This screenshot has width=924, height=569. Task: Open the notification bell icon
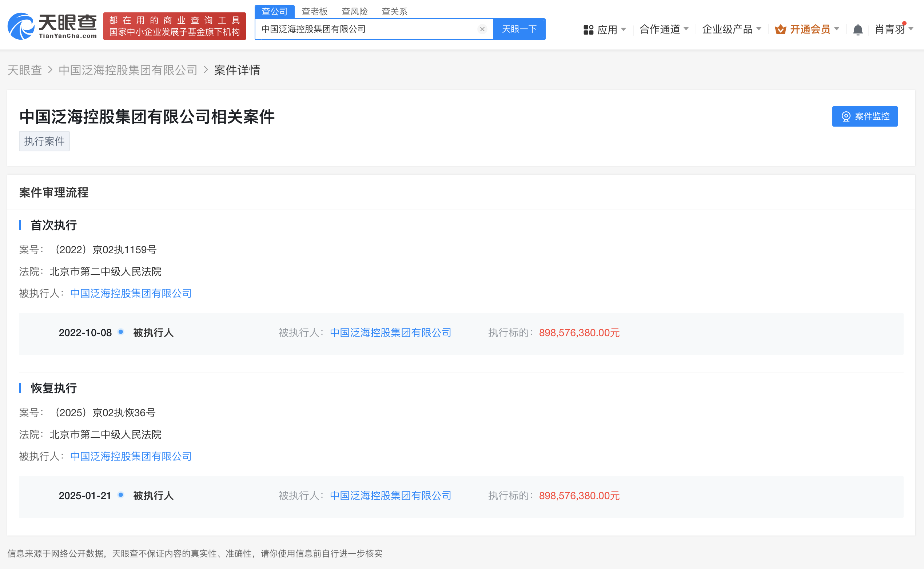pyautogui.click(x=858, y=29)
